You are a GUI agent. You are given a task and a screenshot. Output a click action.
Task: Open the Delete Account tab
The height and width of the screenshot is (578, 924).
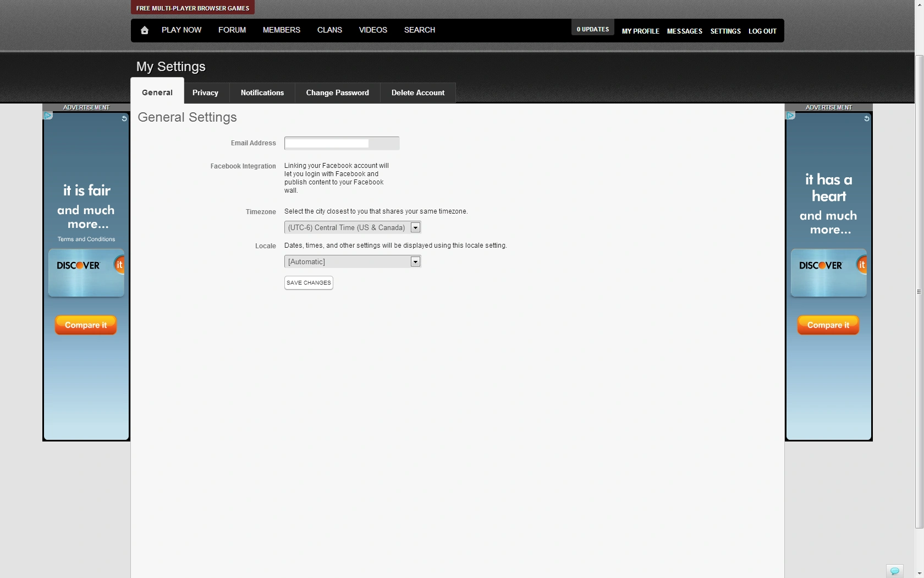click(x=418, y=92)
